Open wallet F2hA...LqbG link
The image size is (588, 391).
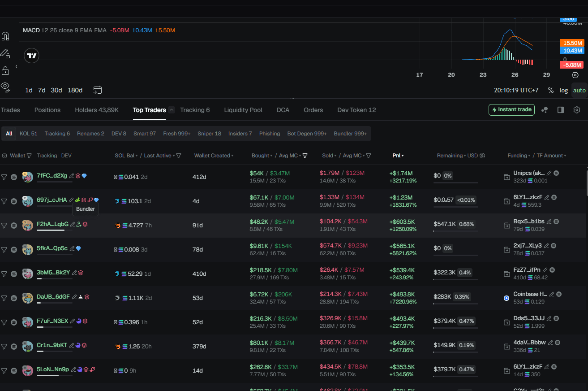(x=52, y=224)
